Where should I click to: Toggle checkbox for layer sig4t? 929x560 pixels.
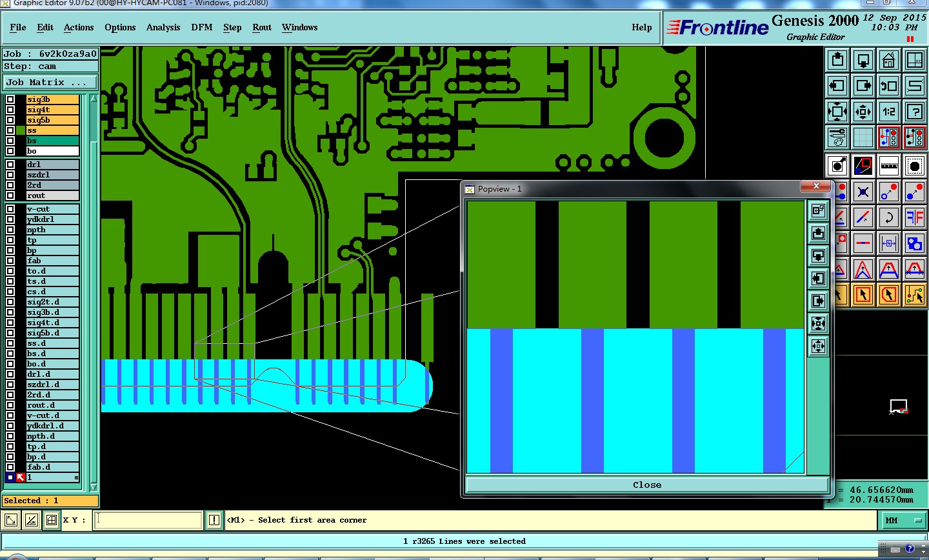(x=10, y=110)
